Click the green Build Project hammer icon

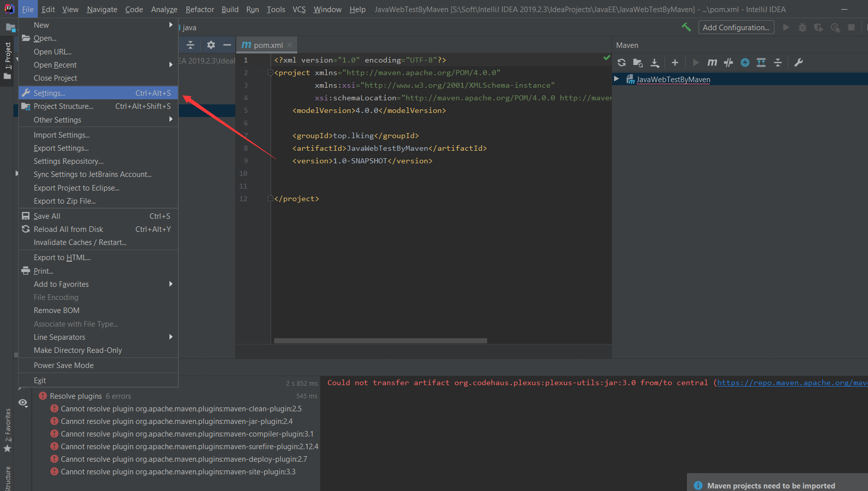(x=686, y=27)
